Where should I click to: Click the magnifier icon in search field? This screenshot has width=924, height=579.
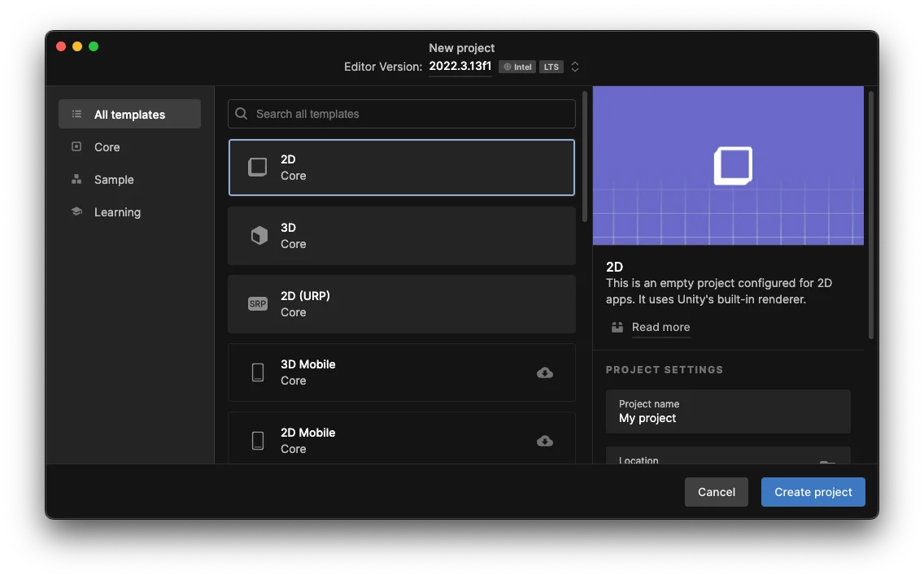(242, 114)
